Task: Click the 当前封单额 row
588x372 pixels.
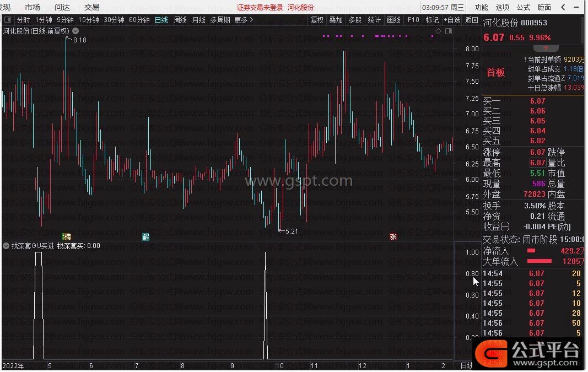Action: pyautogui.click(x=553, y=60)
